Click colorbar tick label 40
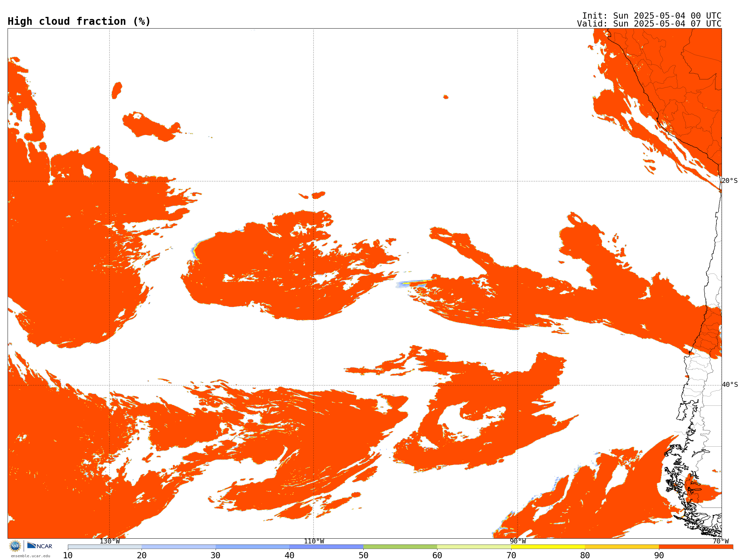 pos(289,555)
